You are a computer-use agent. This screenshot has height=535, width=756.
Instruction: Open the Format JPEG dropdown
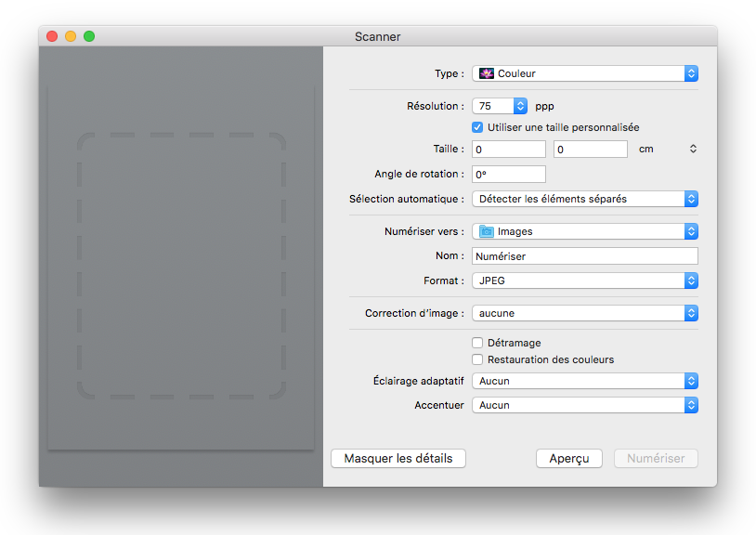[x=585, y=281]
